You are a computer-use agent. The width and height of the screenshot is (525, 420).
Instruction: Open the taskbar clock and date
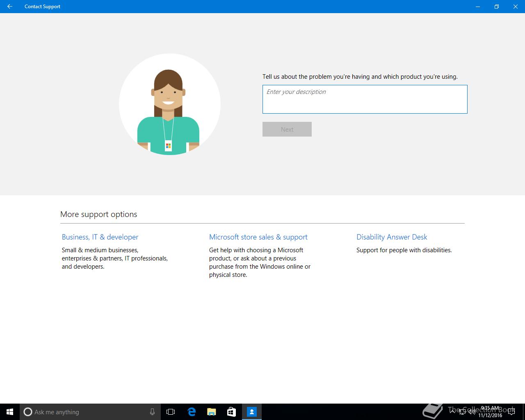tap(490, 412)
